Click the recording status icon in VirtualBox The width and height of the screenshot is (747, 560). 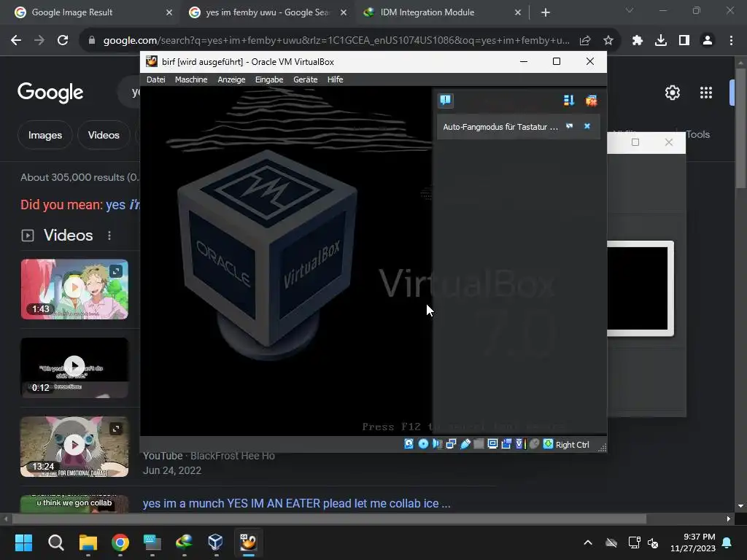point(506,444)
